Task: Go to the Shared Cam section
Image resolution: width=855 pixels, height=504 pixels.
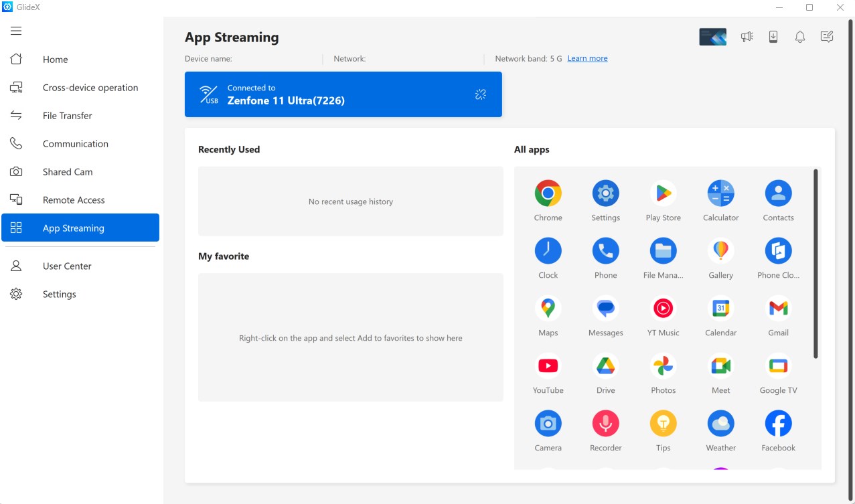Action: (68, 171)
